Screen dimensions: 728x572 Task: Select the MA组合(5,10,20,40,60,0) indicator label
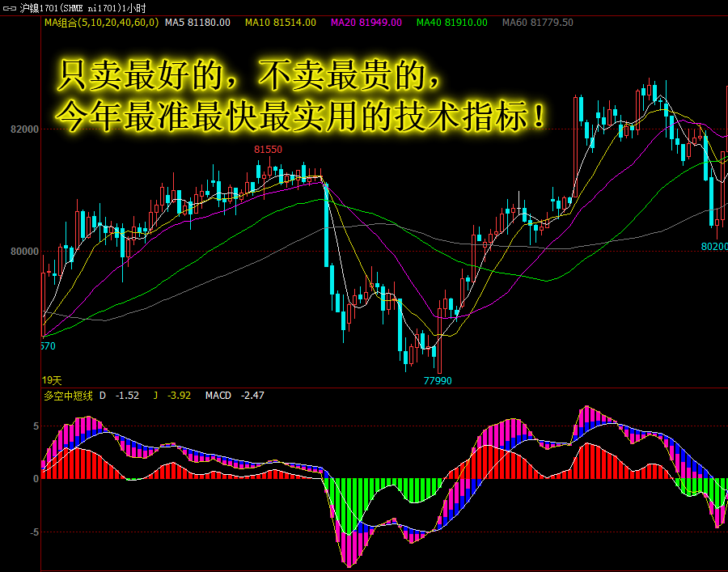pos(100,23)
